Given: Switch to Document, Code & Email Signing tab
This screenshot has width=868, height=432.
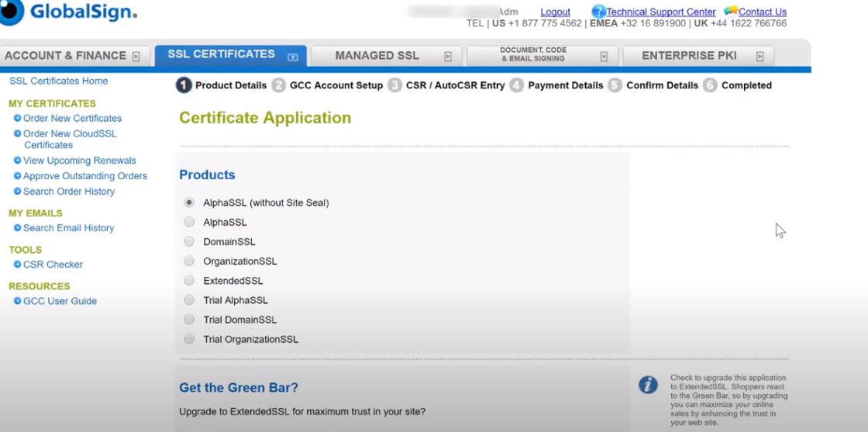Looking at the screenshot, I should [542, 56].
